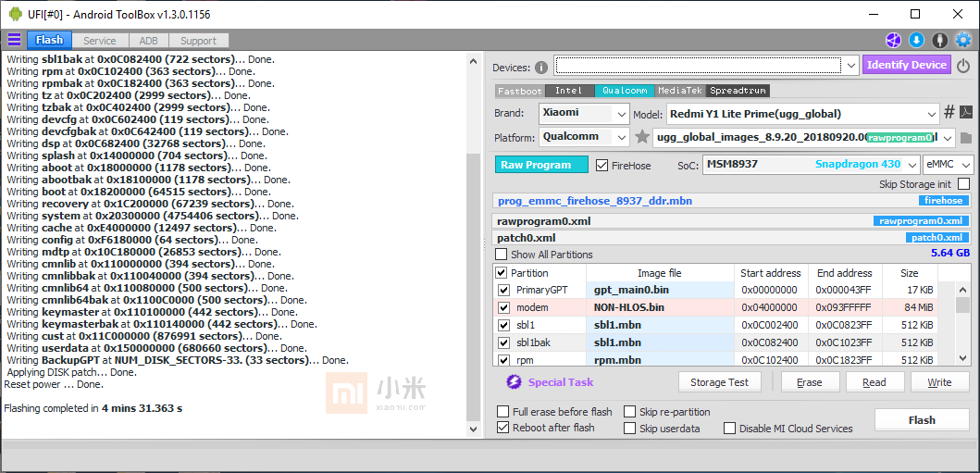The image size is (980, 473).
Task: Enable Skip userdata checkbox
Action: (x=629, y=429)
